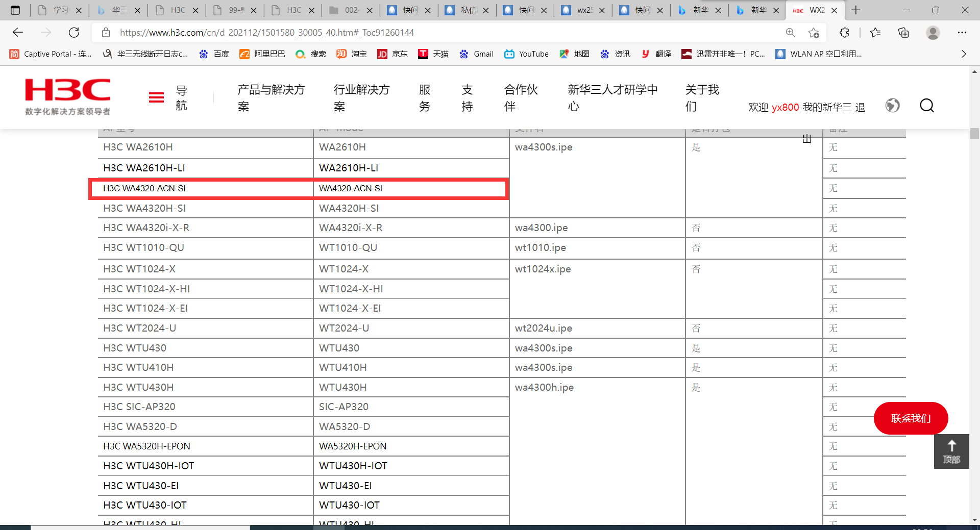Viewport: 980px width, 530px height.
Task: Open the globe language selector
Action: click(892, 106)
